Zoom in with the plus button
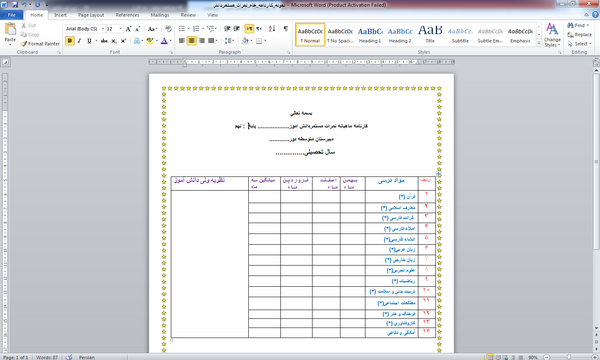 pyautogui.click(x=594, y=357)
